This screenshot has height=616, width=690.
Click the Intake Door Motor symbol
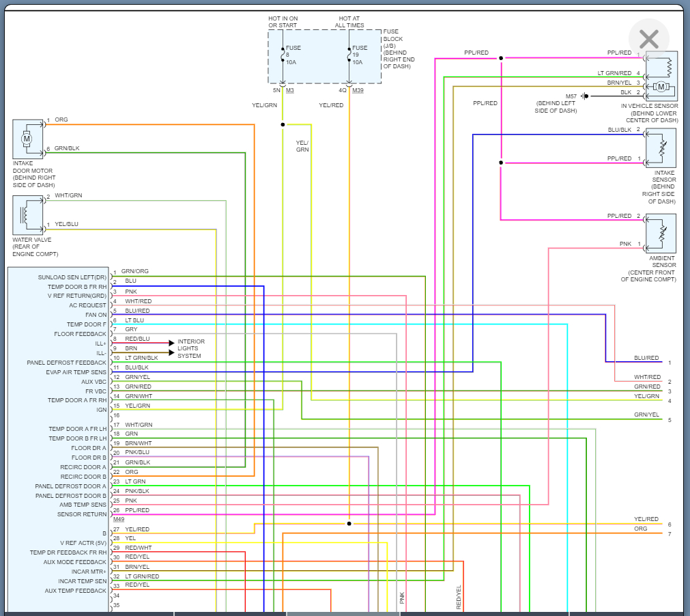[28, 139]
